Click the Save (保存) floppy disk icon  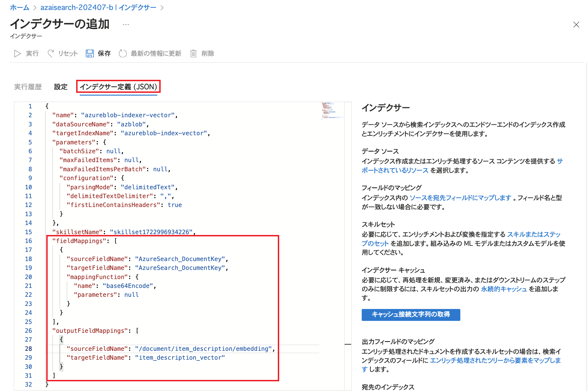click(x=90, y=53)
